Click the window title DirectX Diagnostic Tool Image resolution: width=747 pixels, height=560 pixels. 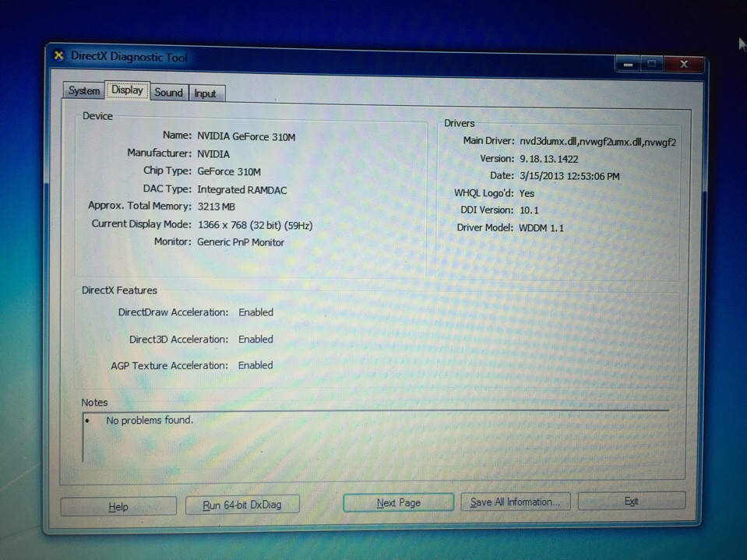129,57
